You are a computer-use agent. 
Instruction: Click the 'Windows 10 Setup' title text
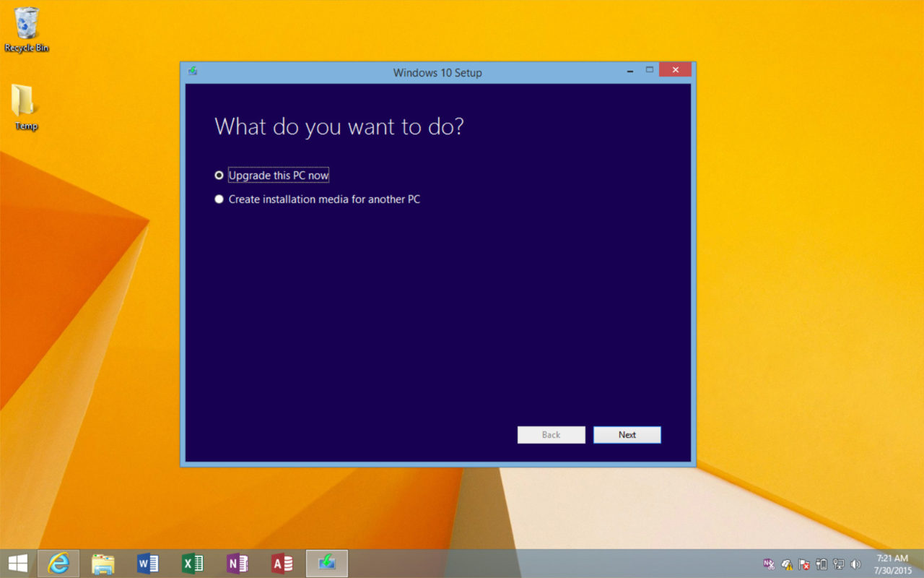tap(437, 72)
